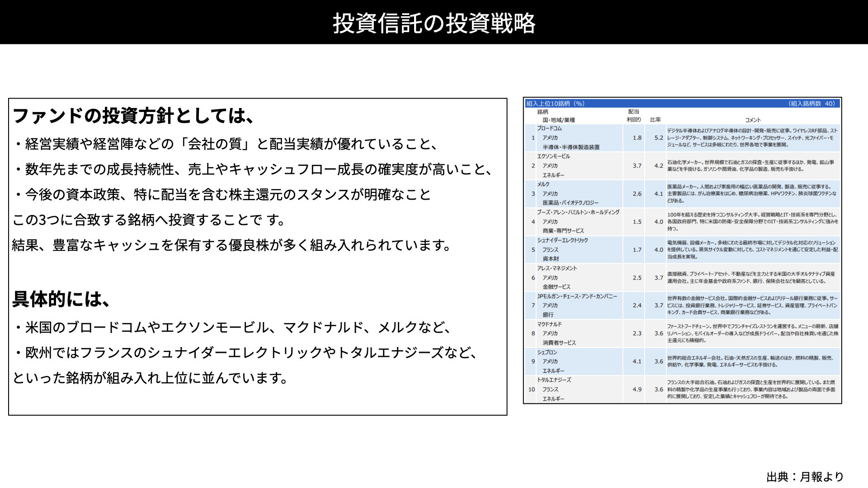
Task: Click the table header 組入上位10銘柄（%）
Action: pos(555,103)
